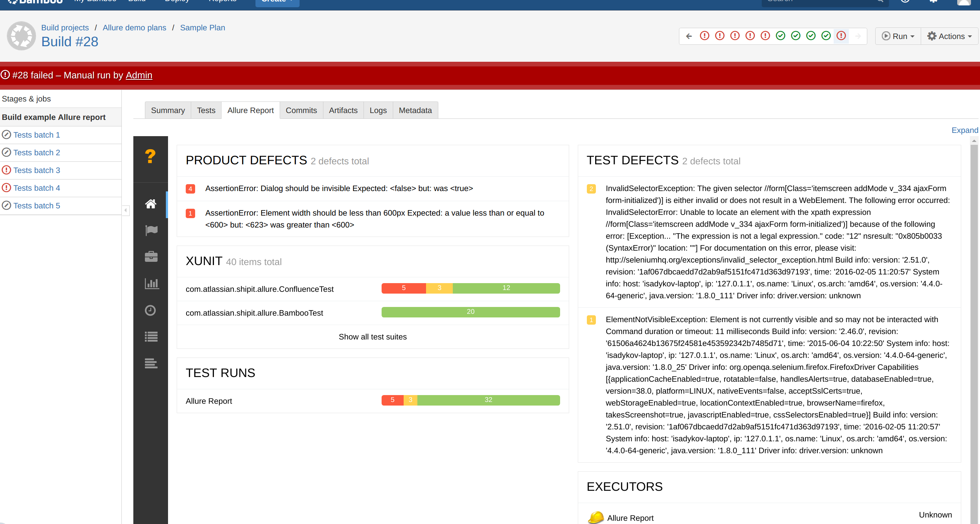Switch to the Summary tab
This screenshot has width=980, height=524.
tap(168, 110)
